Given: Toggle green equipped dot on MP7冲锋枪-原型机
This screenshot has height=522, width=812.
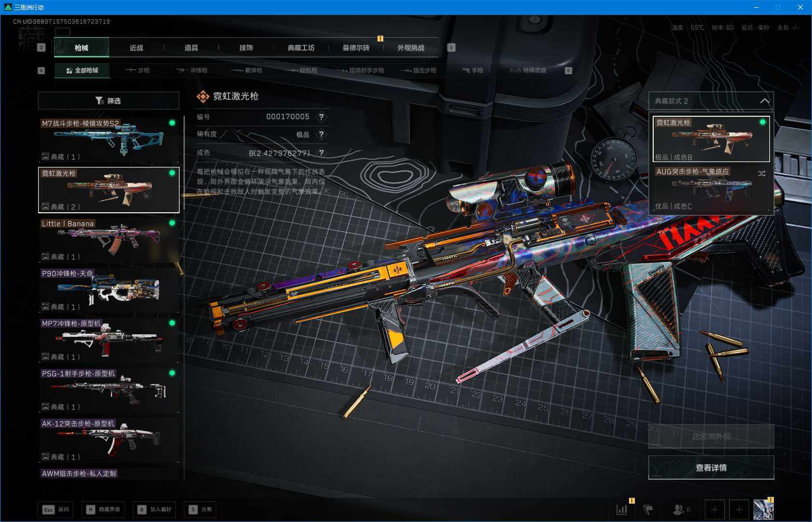Looking at the screenshot, I should 172,323.
